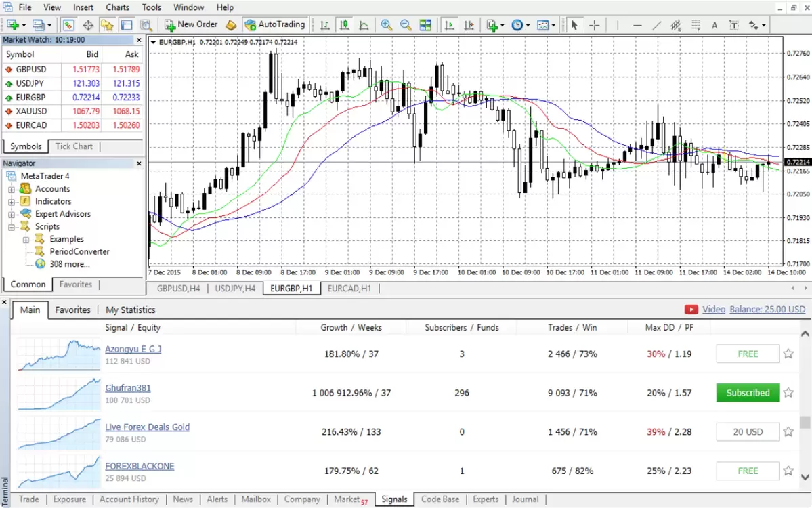Toggle the Terminal window toolbar icon
The width and height of the screenshot is (812, 508).
coord(127,25)
